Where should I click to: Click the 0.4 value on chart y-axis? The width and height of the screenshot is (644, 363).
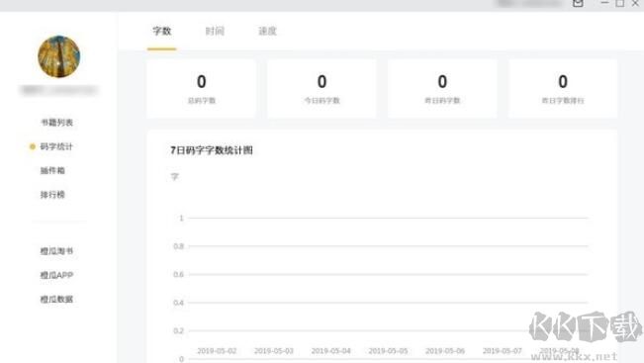(179, 303)
